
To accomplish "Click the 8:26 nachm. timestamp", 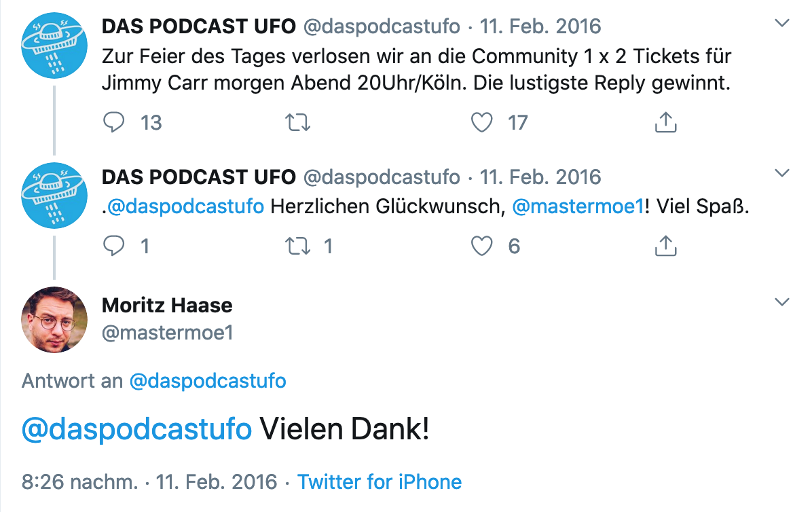I will (x=79, y=482).
